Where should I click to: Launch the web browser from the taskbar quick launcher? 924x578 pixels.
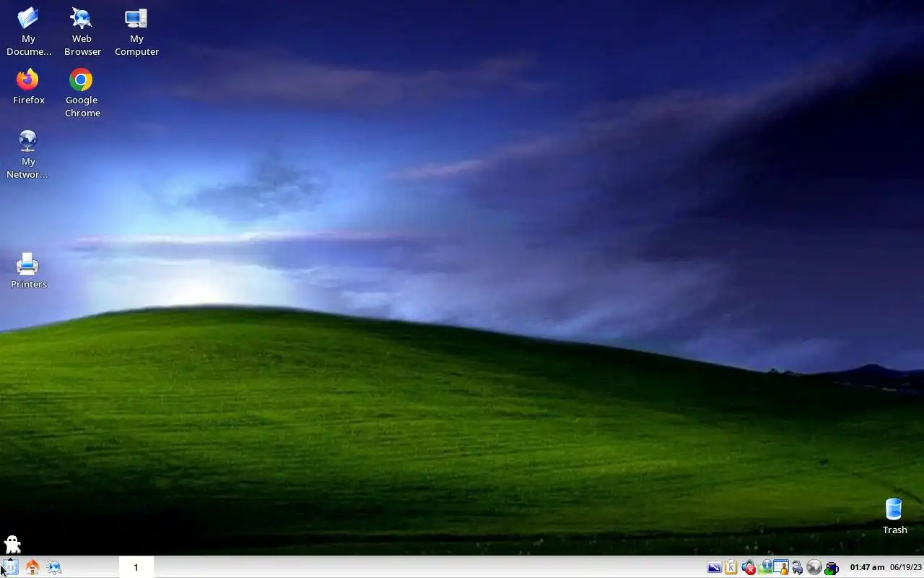tap(54, 567)
